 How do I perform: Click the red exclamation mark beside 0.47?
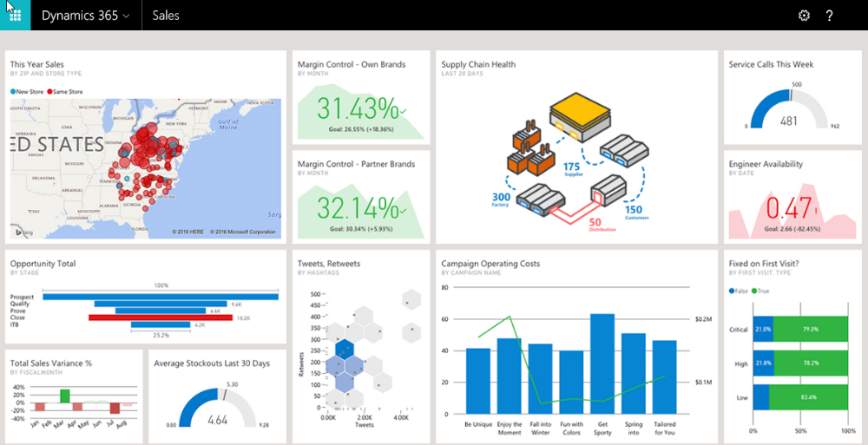813,209
